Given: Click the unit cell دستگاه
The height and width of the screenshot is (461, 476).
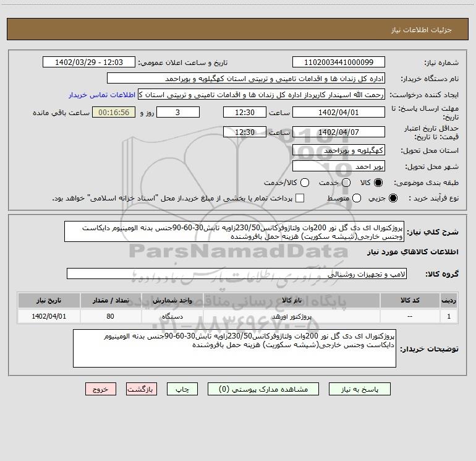Looking at the screenshot, I should [x=172, y=316].
